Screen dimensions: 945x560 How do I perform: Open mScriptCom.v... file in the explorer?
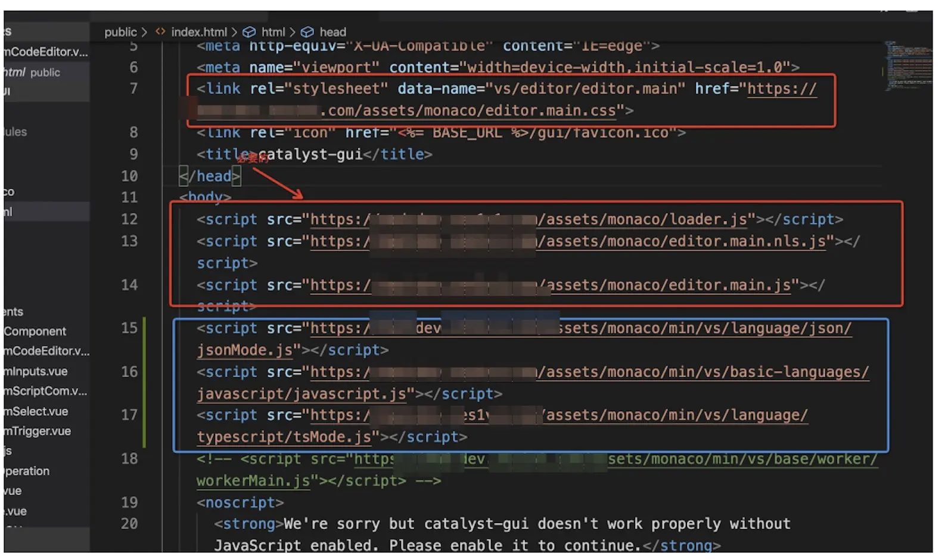pos(45,391)
